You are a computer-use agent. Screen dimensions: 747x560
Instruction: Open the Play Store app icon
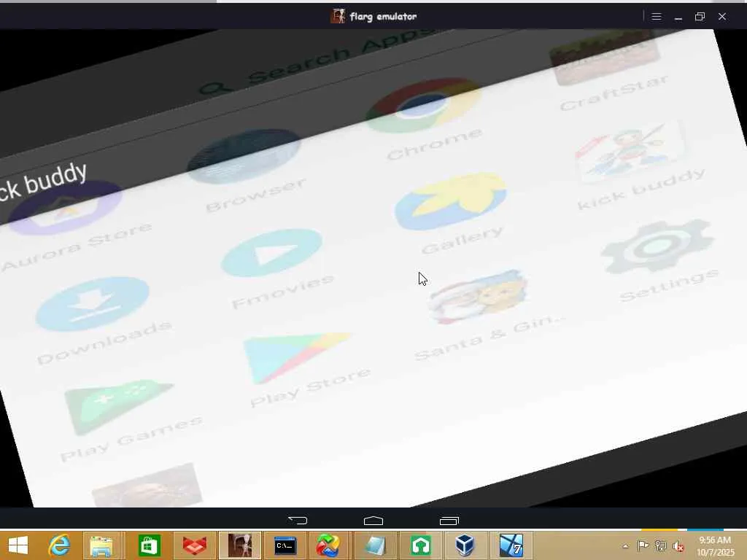click(296, 358)
